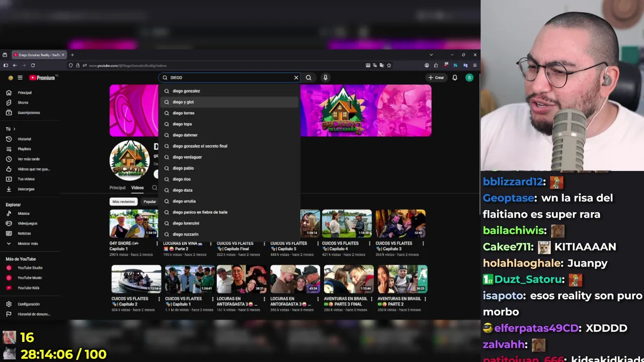The image size is (644, 362).
Task: Switch to the channel's Principal tab
Action: coord(117,188)
